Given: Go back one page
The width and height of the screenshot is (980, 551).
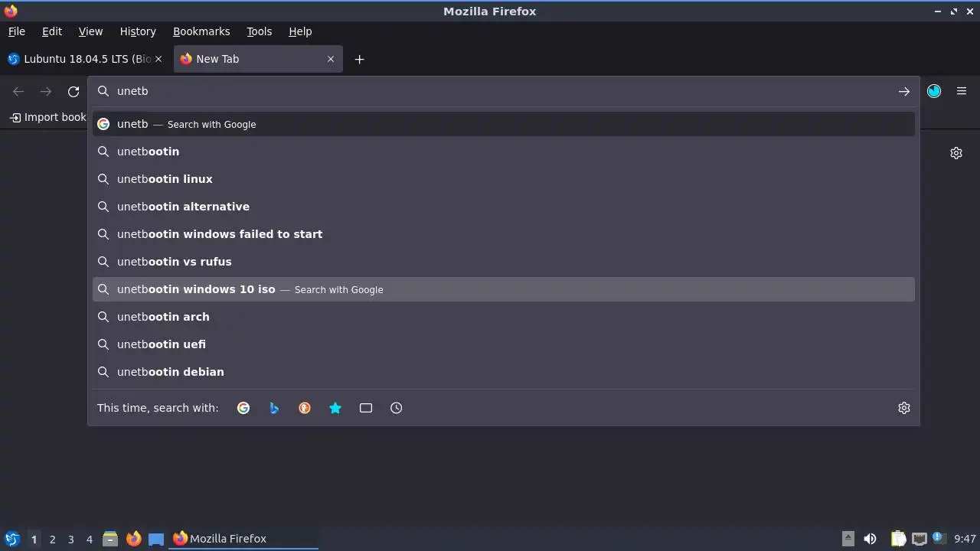Looking at the screenshot, I should [x=18, y=91].
